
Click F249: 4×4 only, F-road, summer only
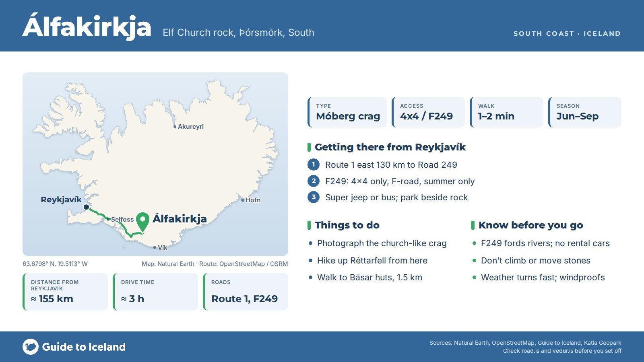tap(400, 181)
